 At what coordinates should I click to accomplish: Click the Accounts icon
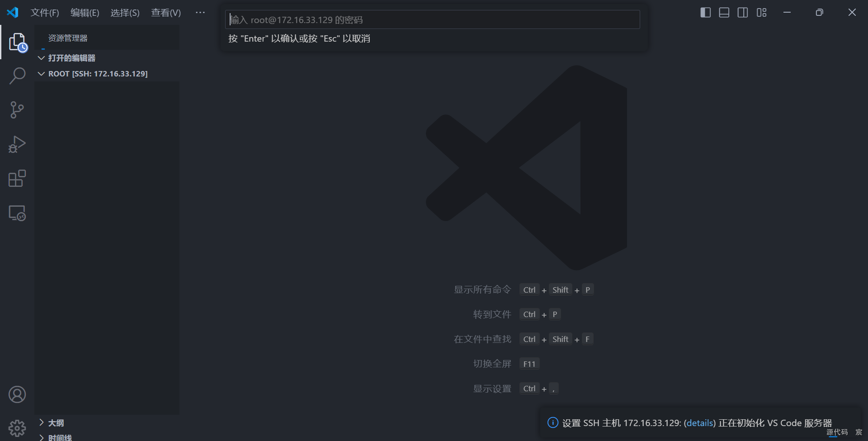pos(17,394)
